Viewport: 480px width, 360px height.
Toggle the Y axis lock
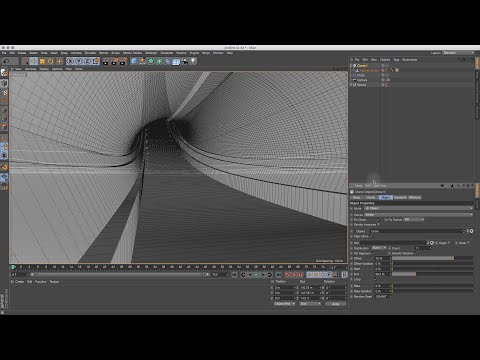coord(79,61)
